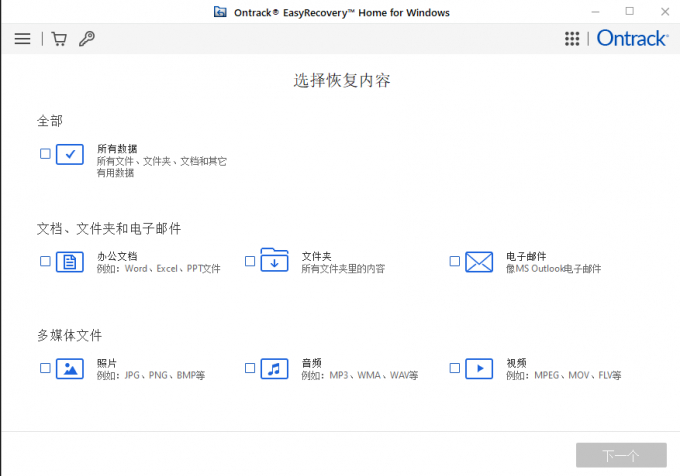Click the 照片 label text
This screenshot has height=476, width=680.
(x=107, y=363)
